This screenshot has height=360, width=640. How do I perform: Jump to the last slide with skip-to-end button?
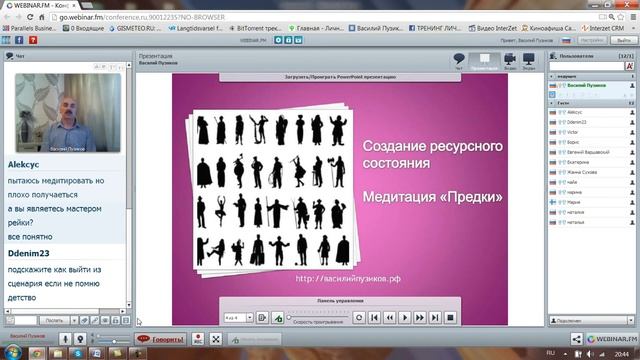pos(435,318)
